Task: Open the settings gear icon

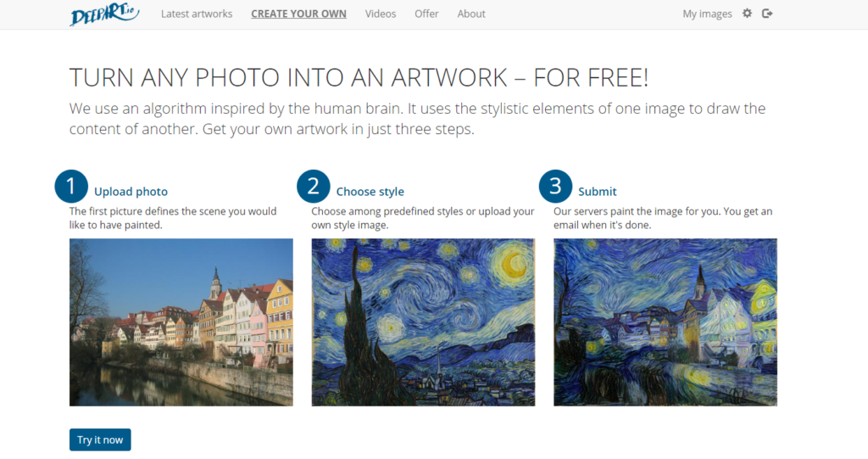Action: (748, 14)
